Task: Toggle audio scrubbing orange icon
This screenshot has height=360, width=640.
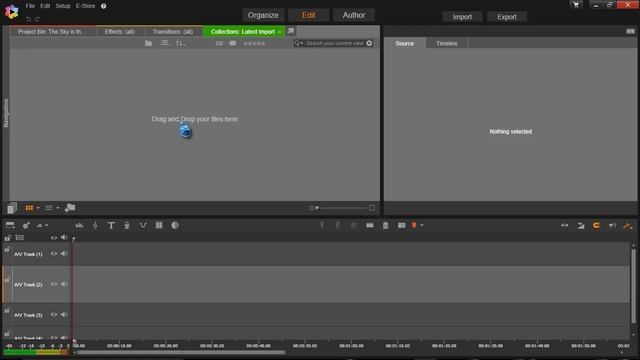Action: (x=628, y=225)
